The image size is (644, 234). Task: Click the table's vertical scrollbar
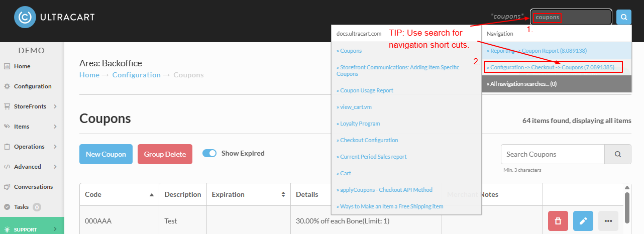(627, 207)
